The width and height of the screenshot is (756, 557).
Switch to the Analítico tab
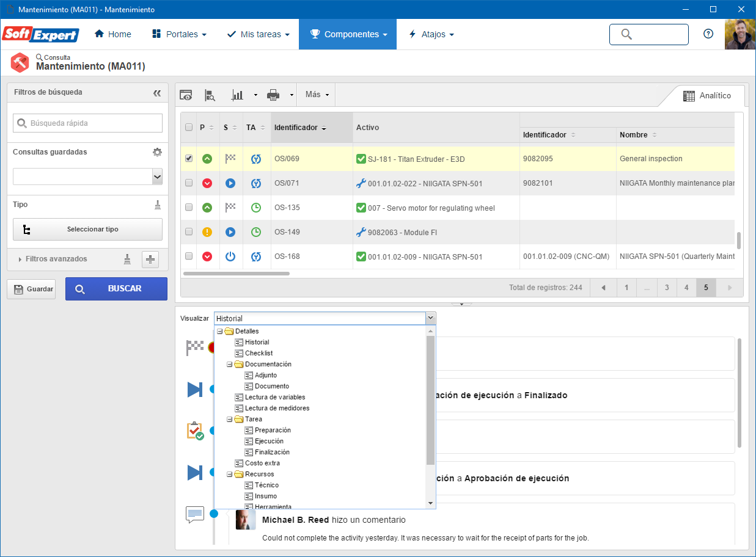point(707,96)
